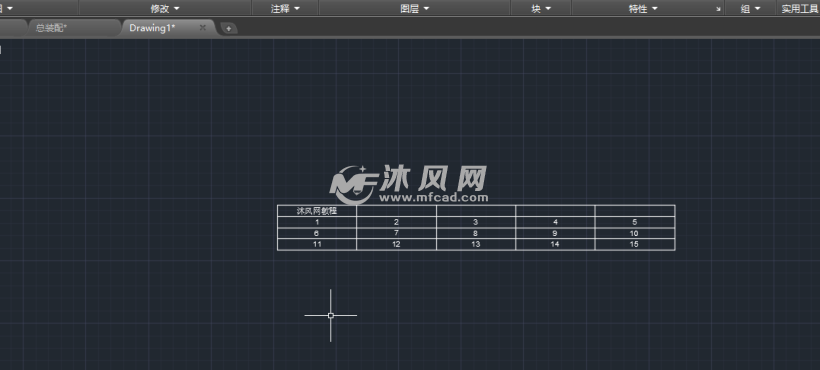The height and width of the screenshot is (370, 820).
Task: Expand the 特性 panel dropdown
Action: click(x=643, y=8)
